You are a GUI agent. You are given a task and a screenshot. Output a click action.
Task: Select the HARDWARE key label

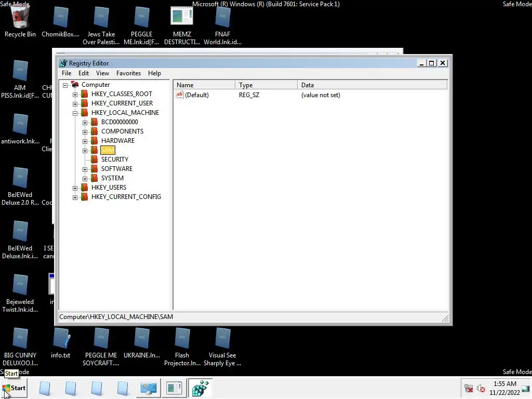(x=118, y=140)
